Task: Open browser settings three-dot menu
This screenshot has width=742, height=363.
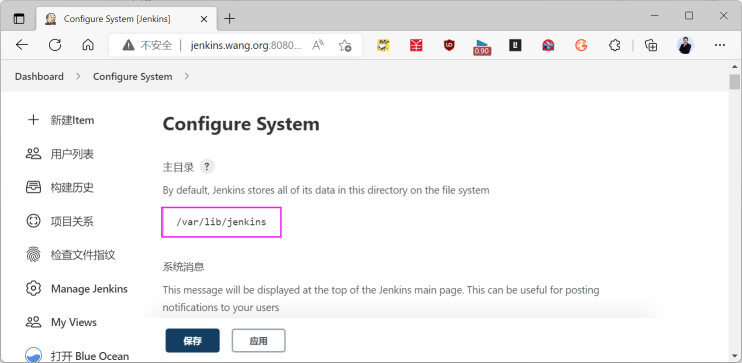Action: (720, 45)
